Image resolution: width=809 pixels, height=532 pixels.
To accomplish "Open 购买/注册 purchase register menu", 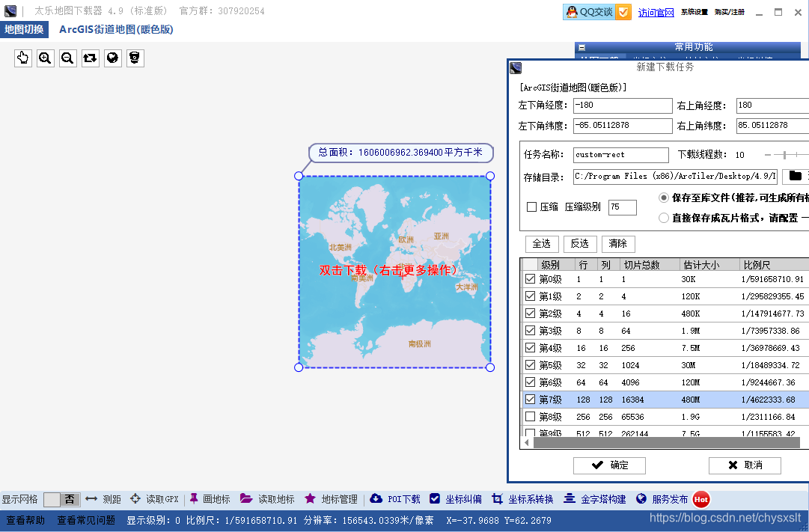I will tap(730, 12).
